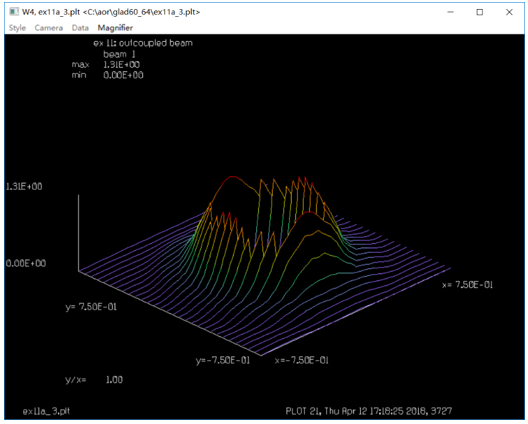Click the ex11a_3.plt filename footer text

(x=46, y=411)
